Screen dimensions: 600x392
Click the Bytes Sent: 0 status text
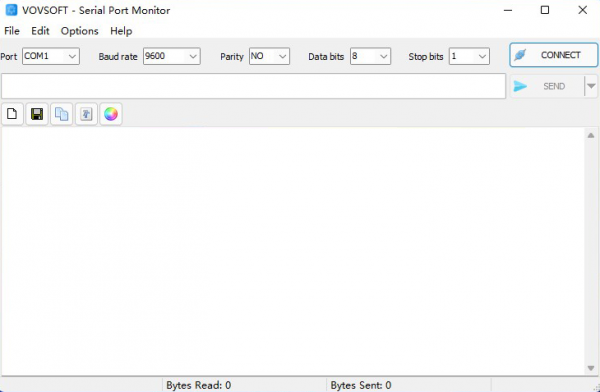click(x=361, y=385)
